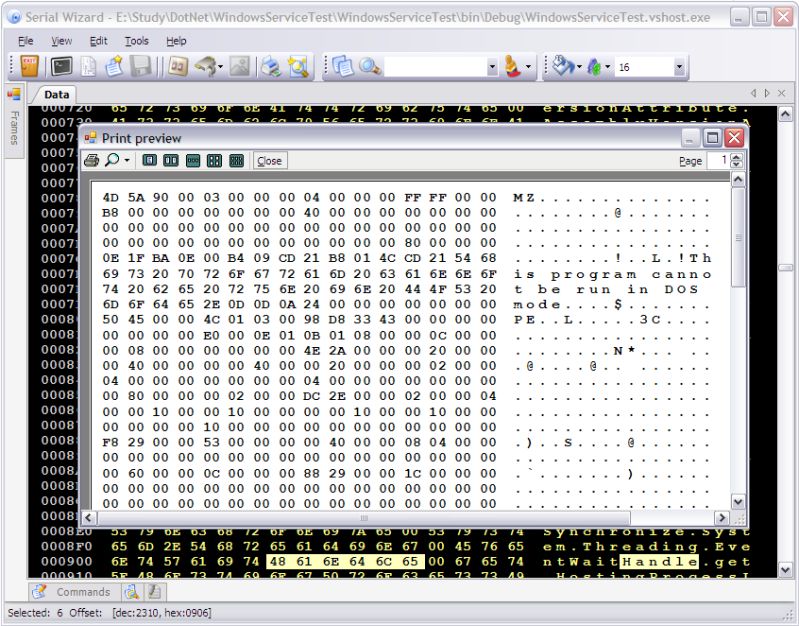Click the search icon in bottom tab strip

132,592
